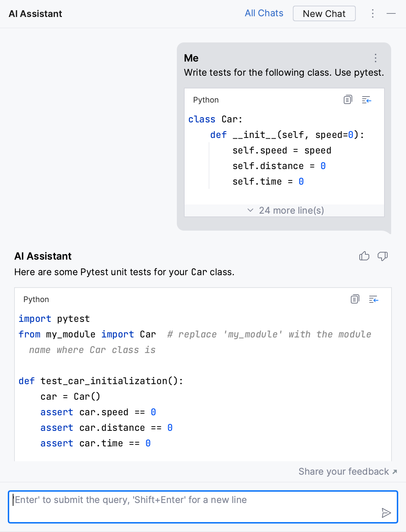The height and width of the screenshot is (532, 406).
Task: Toggle thumbs-down on AI Assistant reply
Action: [383, 256]
